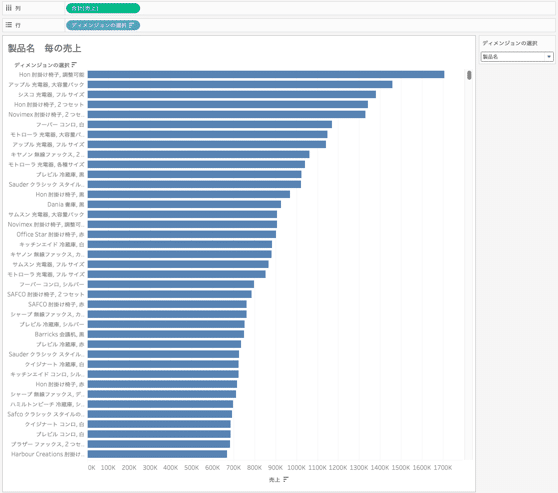Viewport: 558px width, 493px height.
Task: Click the label シャープ 無線ファックス, カ..
Action: click(48, 314)
